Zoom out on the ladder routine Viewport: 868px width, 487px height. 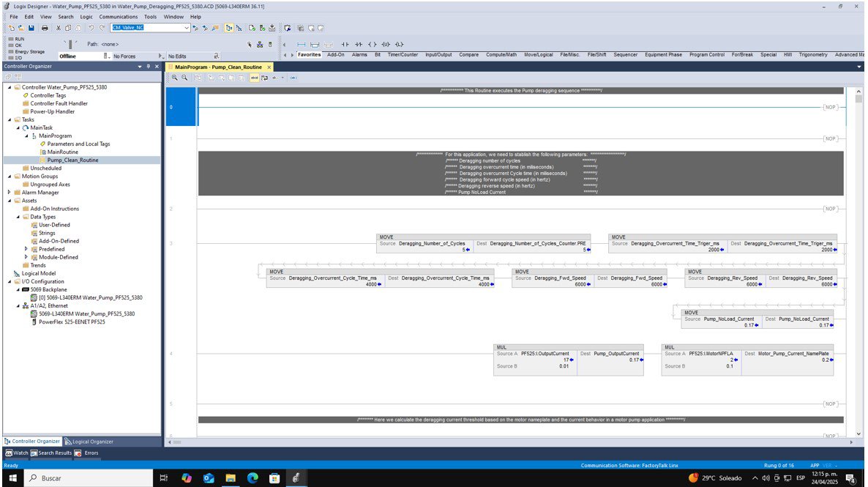coord(184,78)
